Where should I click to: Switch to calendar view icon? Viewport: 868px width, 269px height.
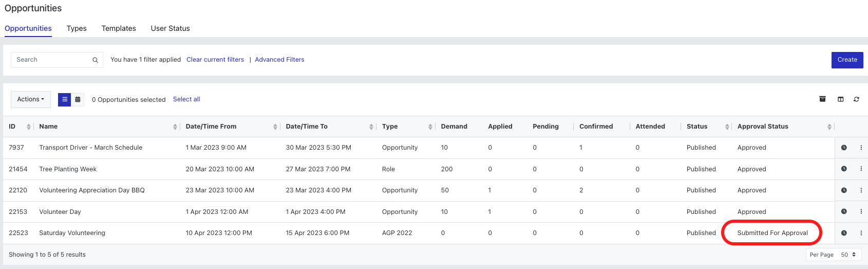pos(78,99)
